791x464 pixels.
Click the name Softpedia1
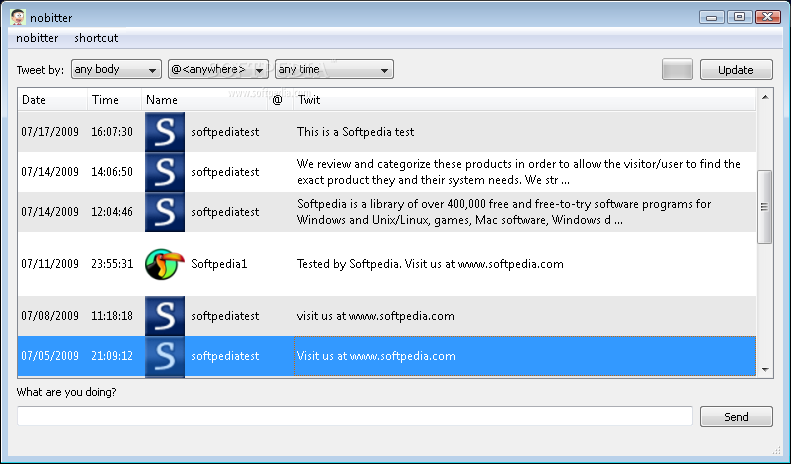(219, 264)
